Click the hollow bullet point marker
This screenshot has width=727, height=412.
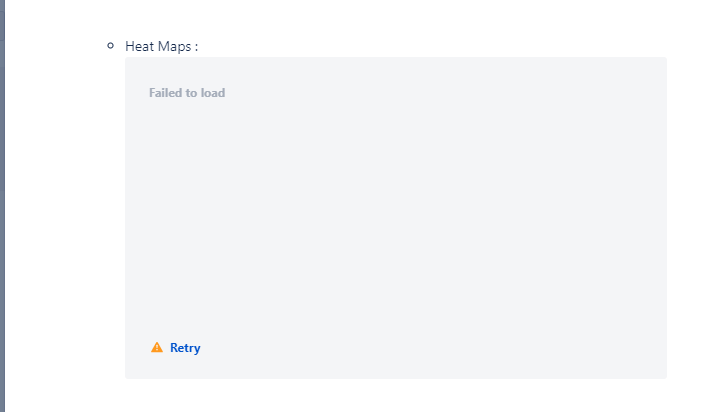pos(110,45)
